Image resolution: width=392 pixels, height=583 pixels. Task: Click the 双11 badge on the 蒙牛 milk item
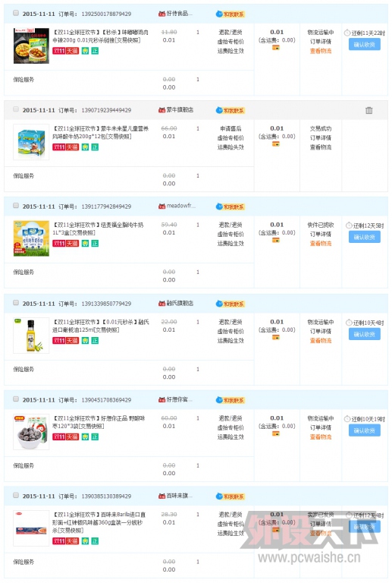point(59,147)
